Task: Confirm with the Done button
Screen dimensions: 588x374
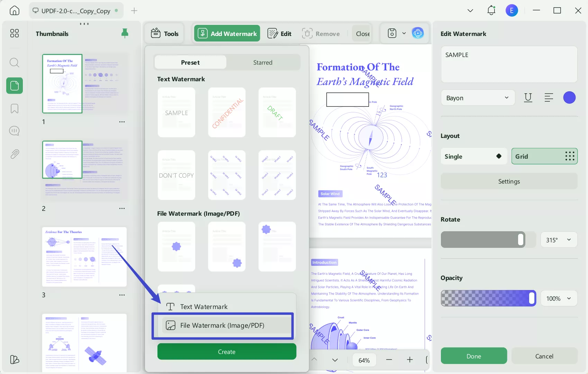Action: point(474,356)
